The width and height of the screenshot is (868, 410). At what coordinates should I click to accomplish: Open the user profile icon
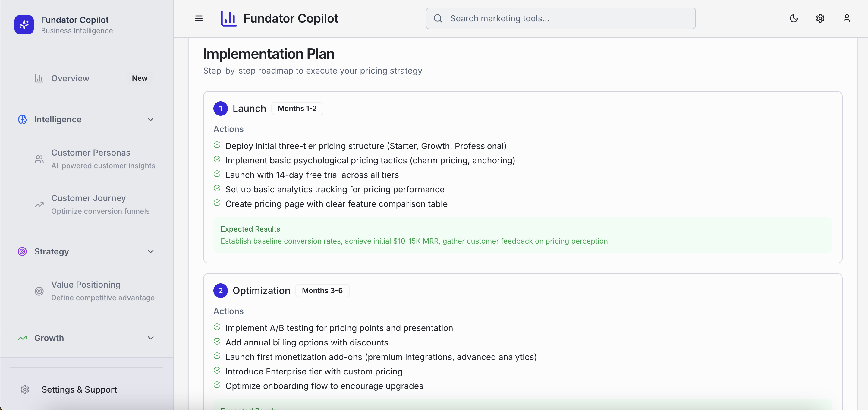[x=847, y=19]
